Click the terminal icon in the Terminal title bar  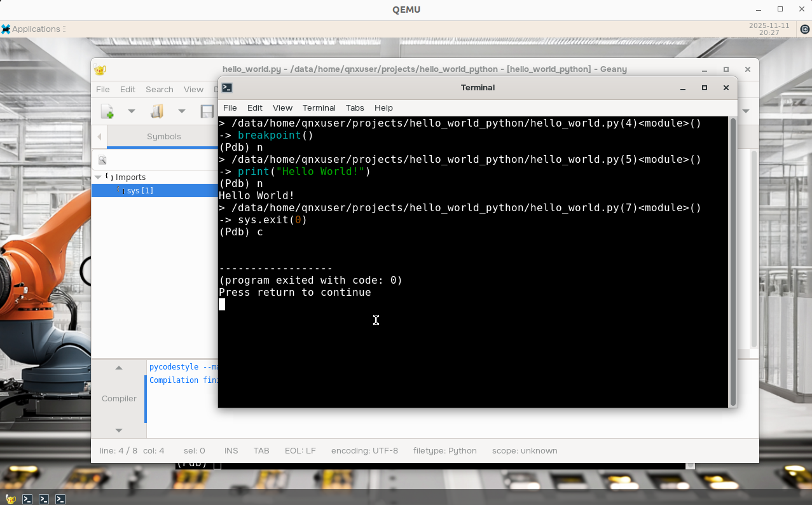click(x=227, y=88)
